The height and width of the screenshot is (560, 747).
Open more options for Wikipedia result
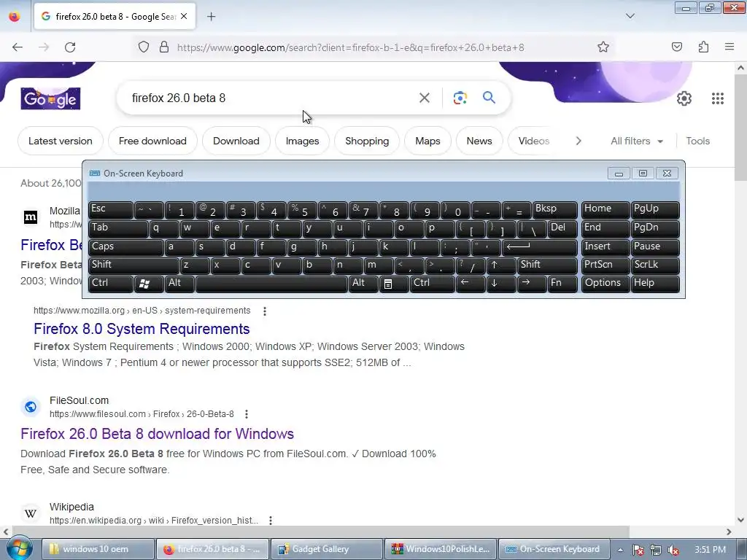tap(270, 521)
